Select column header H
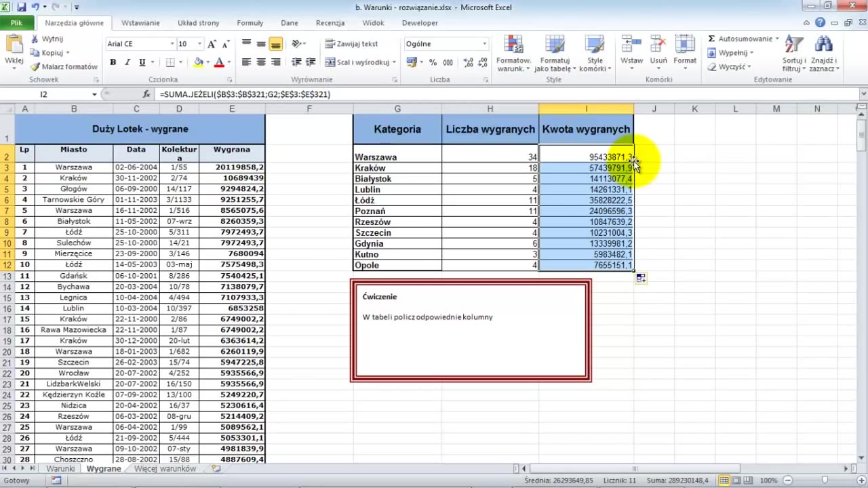This screenshot has width=868, height=488. (x=490, y=108)
